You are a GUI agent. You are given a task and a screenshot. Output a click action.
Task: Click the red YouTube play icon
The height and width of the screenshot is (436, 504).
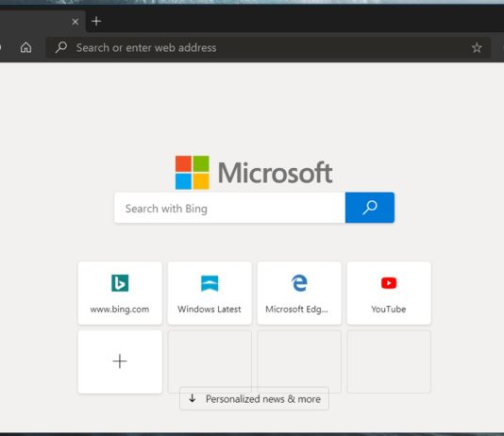click(389, 283)
